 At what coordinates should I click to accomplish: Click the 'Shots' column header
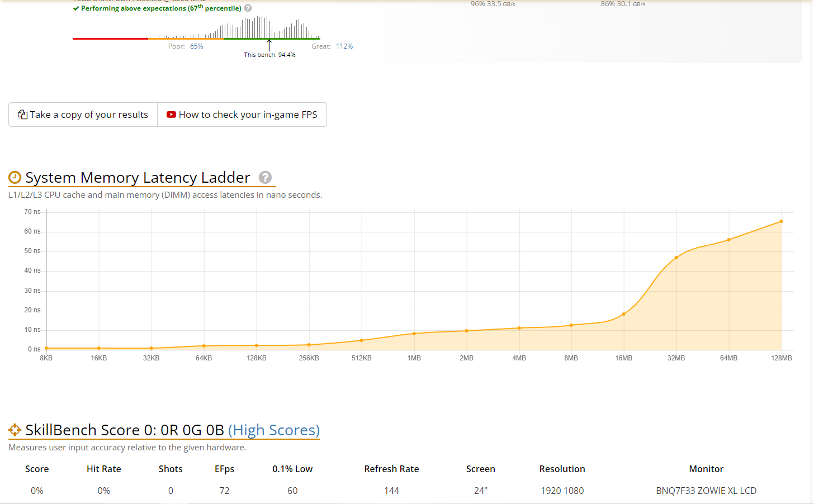pos(171,469)
